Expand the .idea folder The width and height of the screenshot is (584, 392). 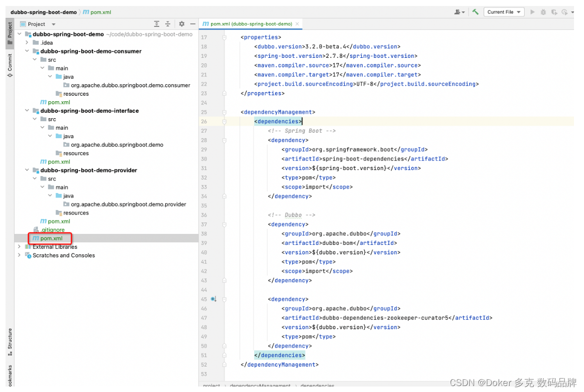(x=27, y=42)
